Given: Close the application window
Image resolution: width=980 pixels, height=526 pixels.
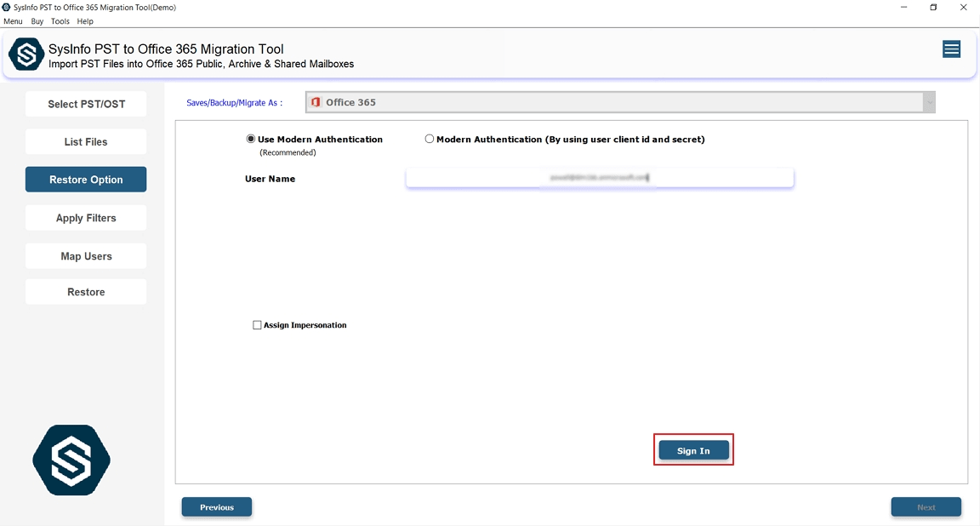Looking at the screenshot, I should coord(963,8).
